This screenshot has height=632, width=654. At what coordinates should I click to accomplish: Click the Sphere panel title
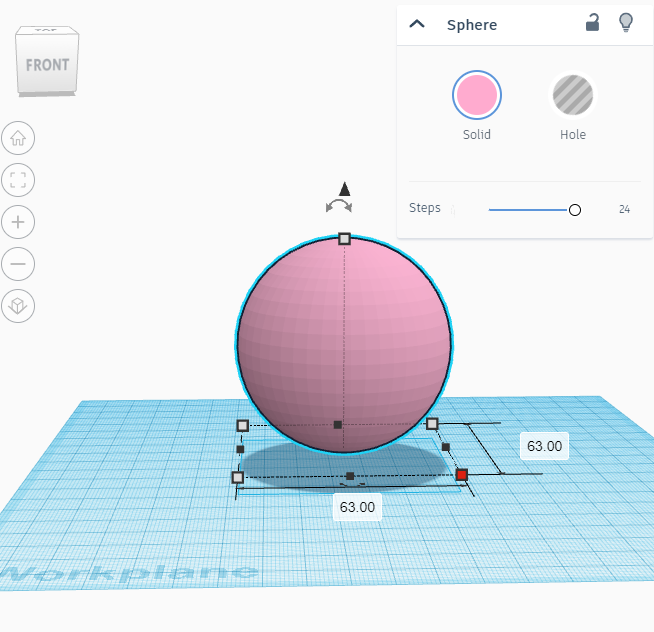[472, 25]
